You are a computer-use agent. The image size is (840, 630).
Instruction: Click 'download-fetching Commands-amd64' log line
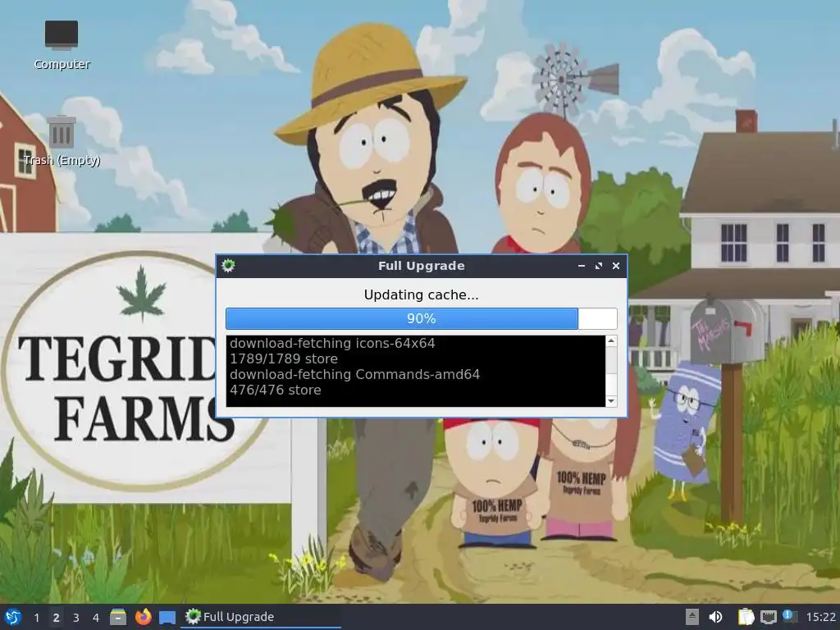point(354,374)
